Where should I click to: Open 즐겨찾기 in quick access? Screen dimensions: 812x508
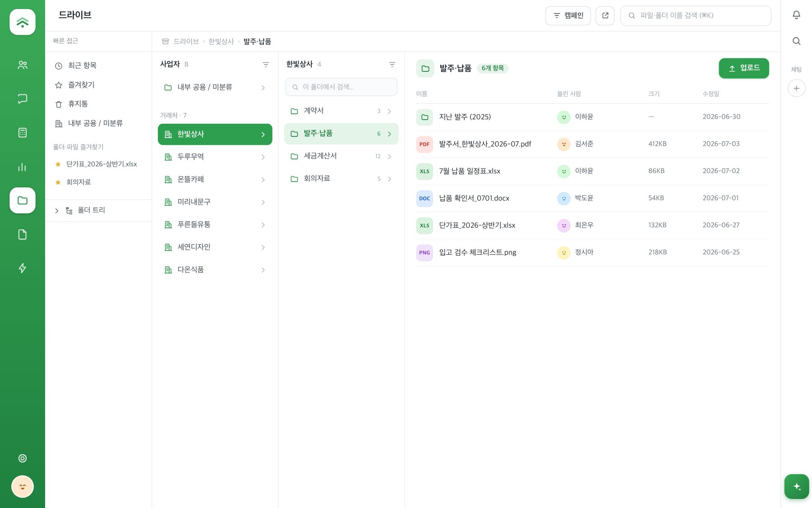tap(98, 85)
